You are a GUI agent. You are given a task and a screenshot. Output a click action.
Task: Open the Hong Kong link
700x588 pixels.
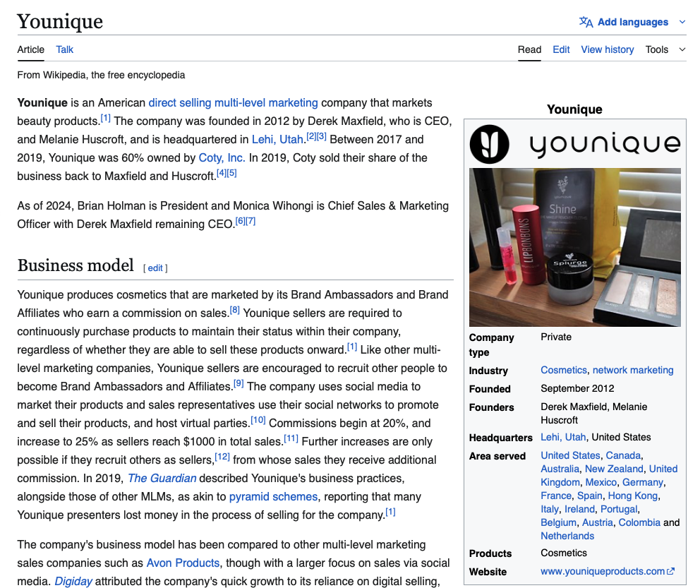click(632, 496)
